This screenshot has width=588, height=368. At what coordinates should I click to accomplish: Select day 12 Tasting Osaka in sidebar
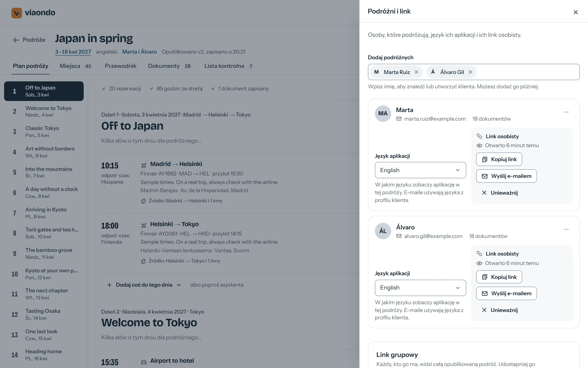point(44,314)
